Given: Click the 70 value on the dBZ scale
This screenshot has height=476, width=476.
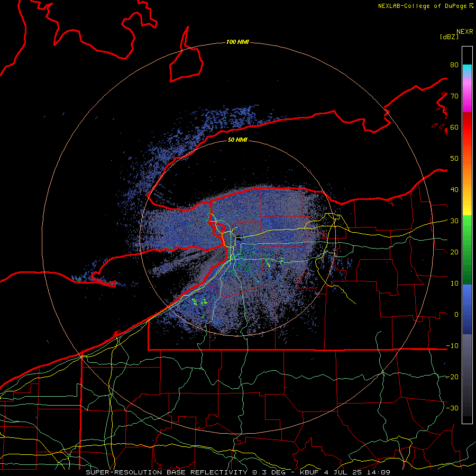Looking at the screenshot, I should point(454,96).
